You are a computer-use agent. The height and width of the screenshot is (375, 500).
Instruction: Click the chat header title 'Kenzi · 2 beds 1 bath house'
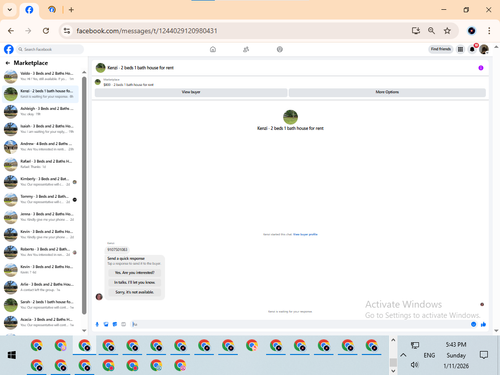coord(140,68)
